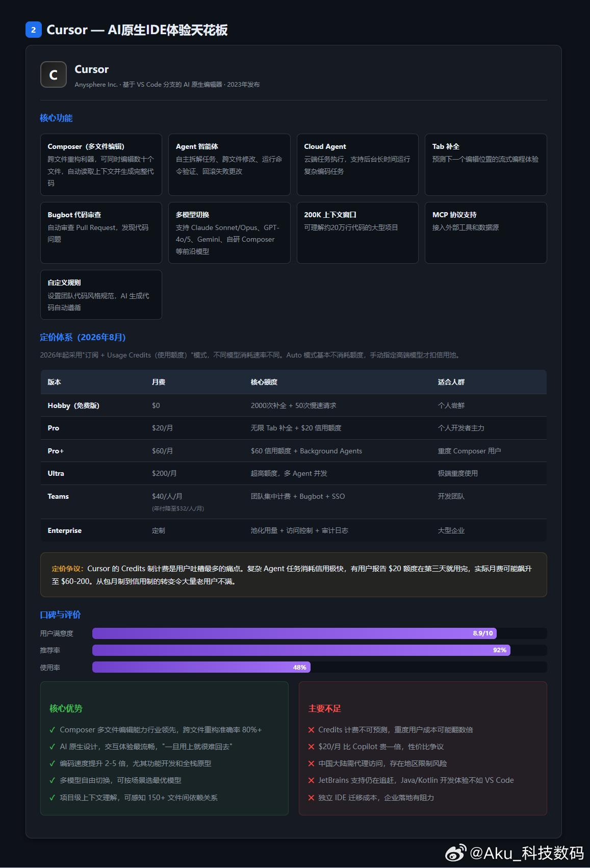Viewport: 590px width, 868px height.
Task: Click the 月费 column header
Action: (x=159, y=382)
